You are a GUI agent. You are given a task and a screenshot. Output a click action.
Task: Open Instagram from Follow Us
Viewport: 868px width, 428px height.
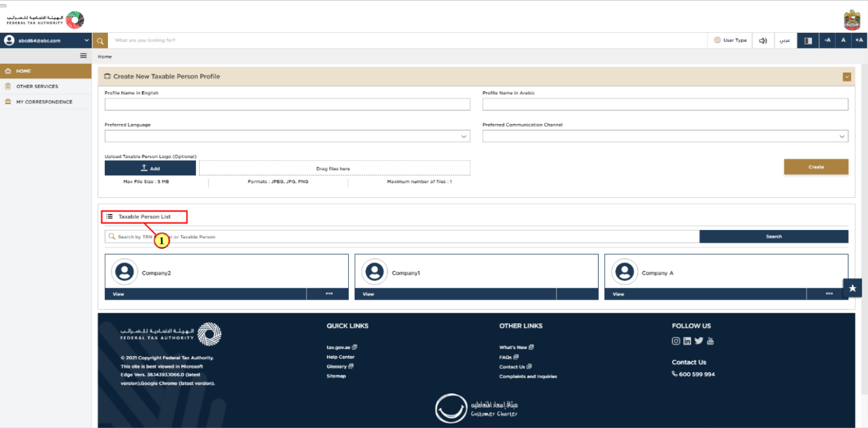click(676, 341)
